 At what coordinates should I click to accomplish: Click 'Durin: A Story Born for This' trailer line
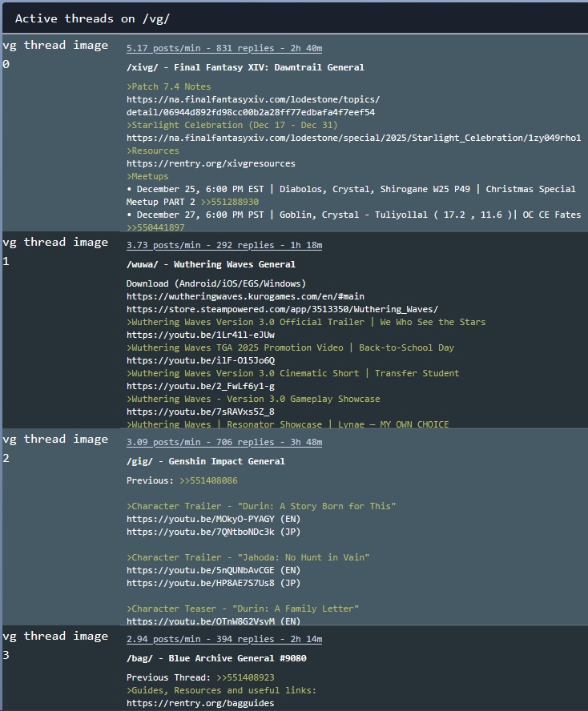(261, 506)
